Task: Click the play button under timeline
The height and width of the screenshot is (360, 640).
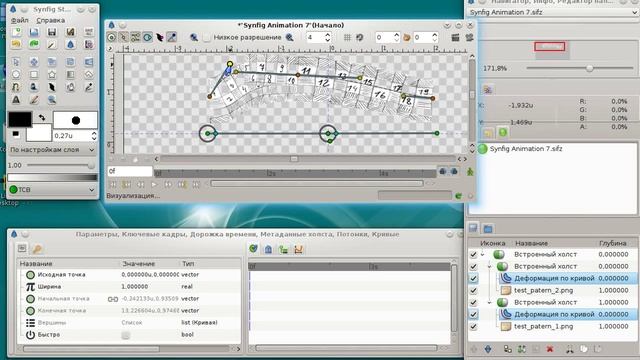Action: point(154,184)
